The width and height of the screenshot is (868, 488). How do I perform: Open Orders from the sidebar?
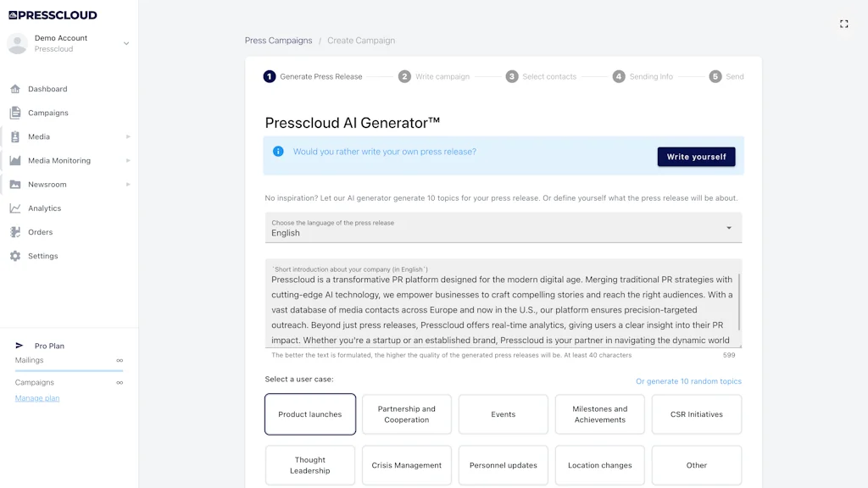pyautogui.click(x=17, y=231)
